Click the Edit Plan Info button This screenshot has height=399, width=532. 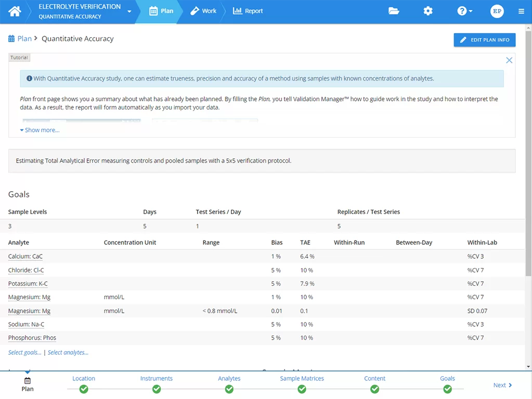click(x=484, y=40)
